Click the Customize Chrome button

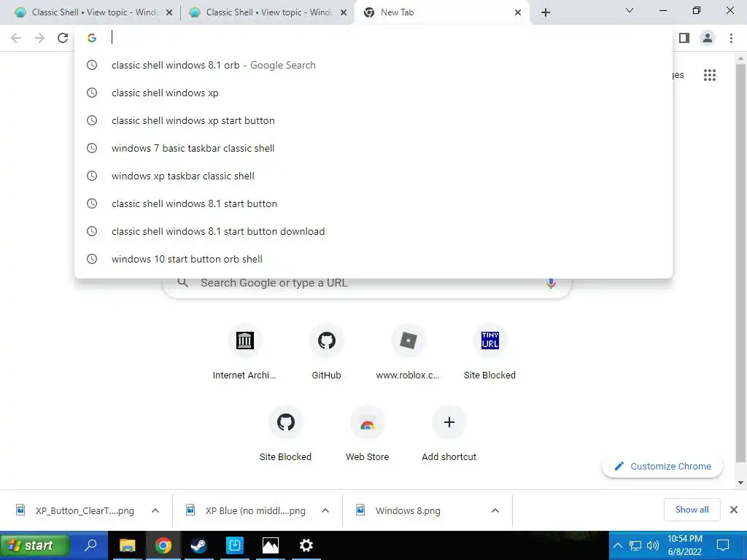pyautogui.click(x=662, y=466)
